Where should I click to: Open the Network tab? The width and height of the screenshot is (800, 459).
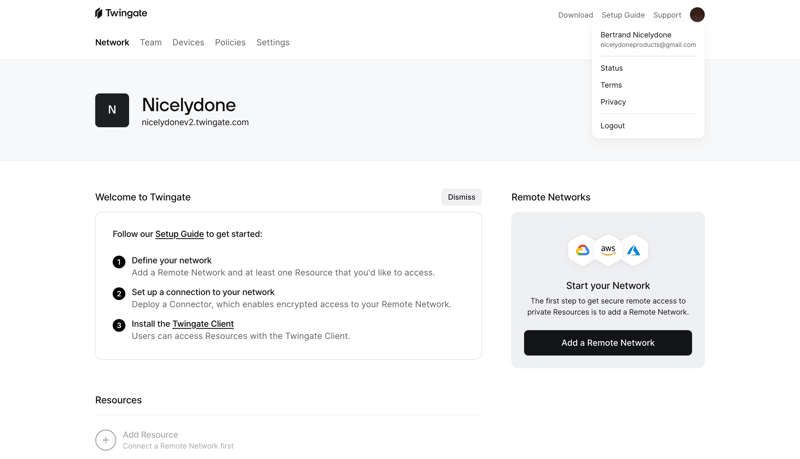[x=112, y=42]
